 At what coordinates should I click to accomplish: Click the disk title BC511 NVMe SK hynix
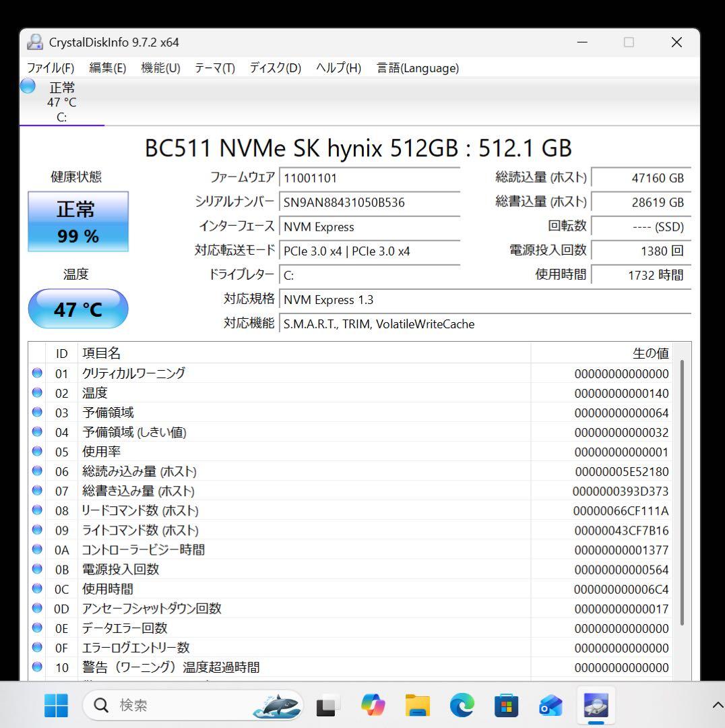coord(358,148)
